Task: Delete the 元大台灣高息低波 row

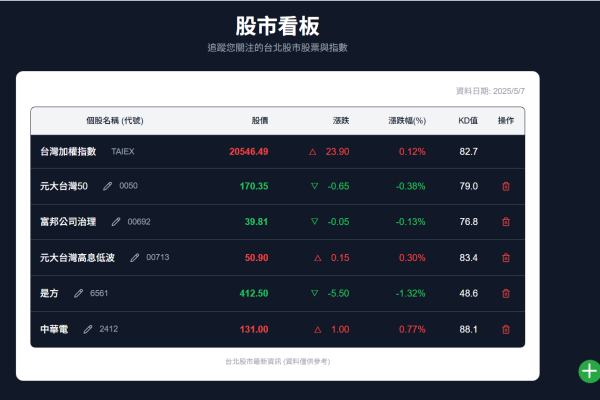Action: pyautogui.click(x=505, y=258)
